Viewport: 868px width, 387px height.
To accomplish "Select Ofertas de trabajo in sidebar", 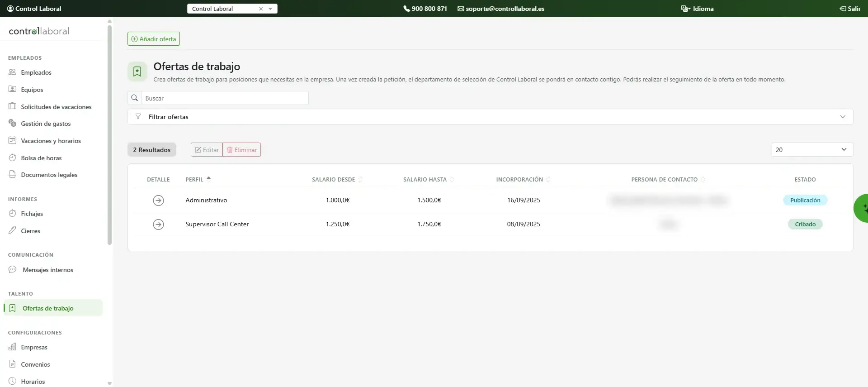I will pos(53,308).
